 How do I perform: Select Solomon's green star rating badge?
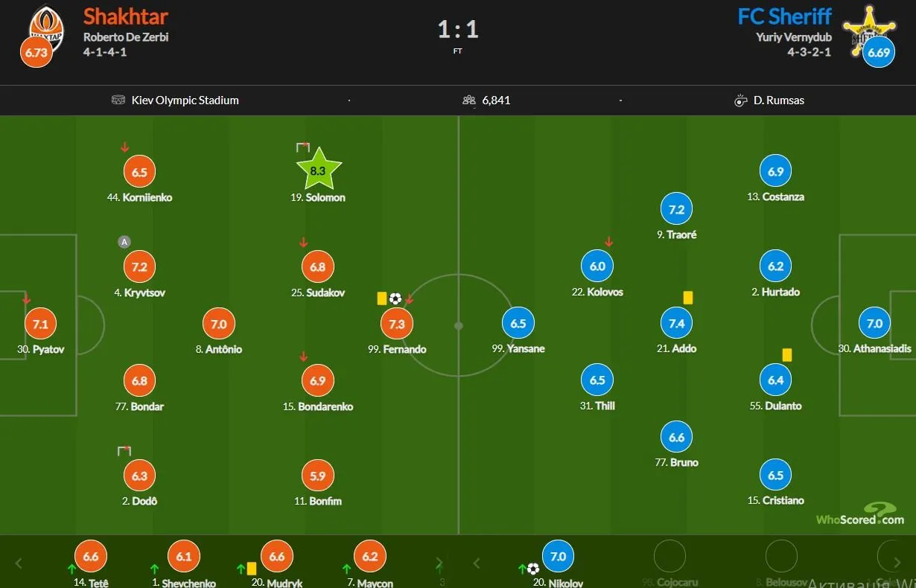318,170
